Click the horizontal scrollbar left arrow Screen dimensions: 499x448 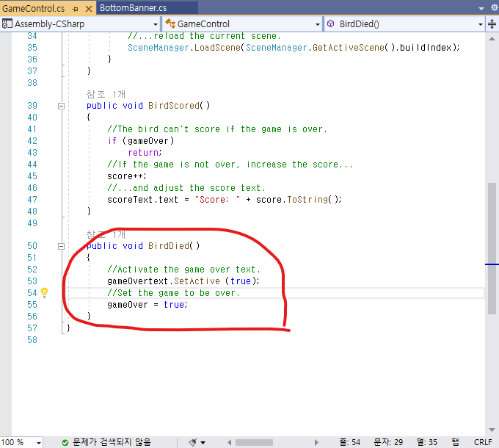229,443
